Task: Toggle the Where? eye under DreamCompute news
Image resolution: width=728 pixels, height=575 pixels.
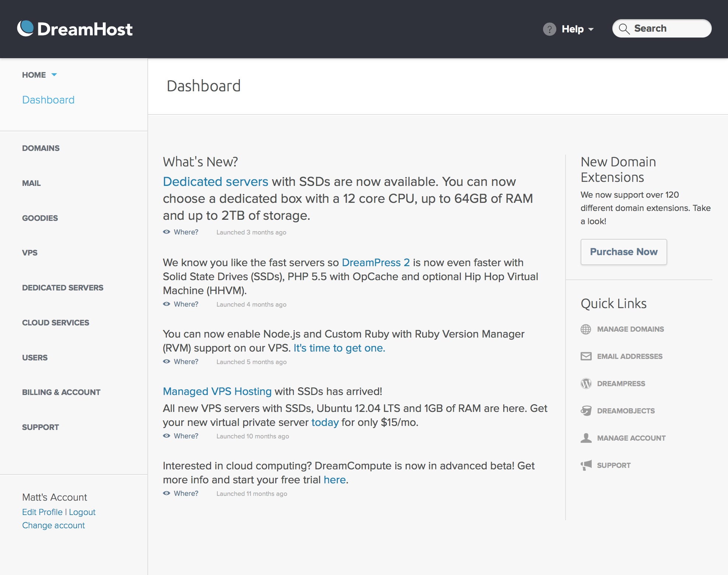Action: [167, 493]
